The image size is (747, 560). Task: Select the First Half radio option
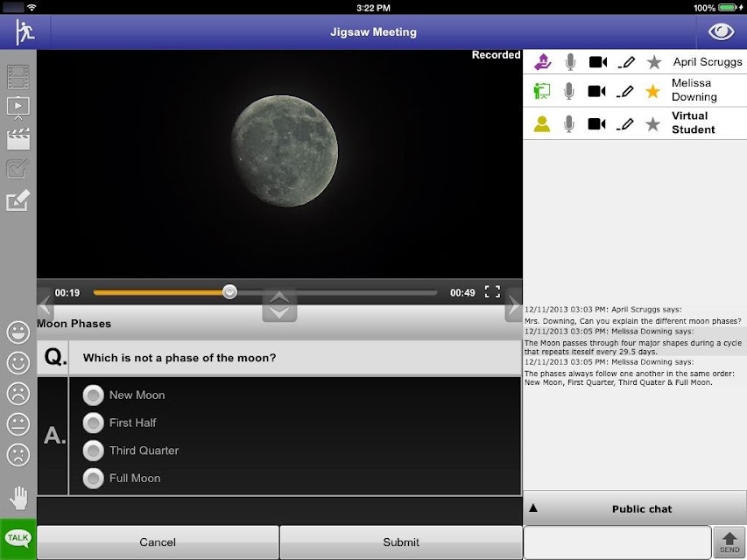click(93, 423)
